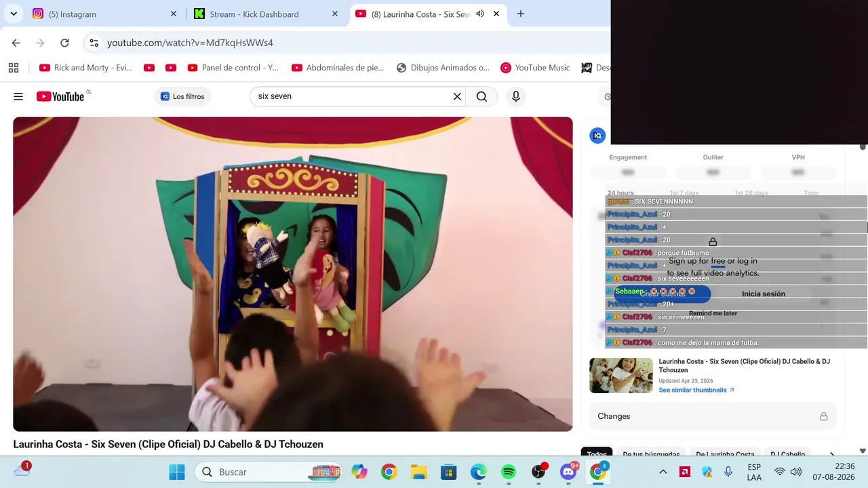Viewport: 868px width, 488px height.
Task: Open the weather widget in the taskbar
Action: tap(22, 470)
